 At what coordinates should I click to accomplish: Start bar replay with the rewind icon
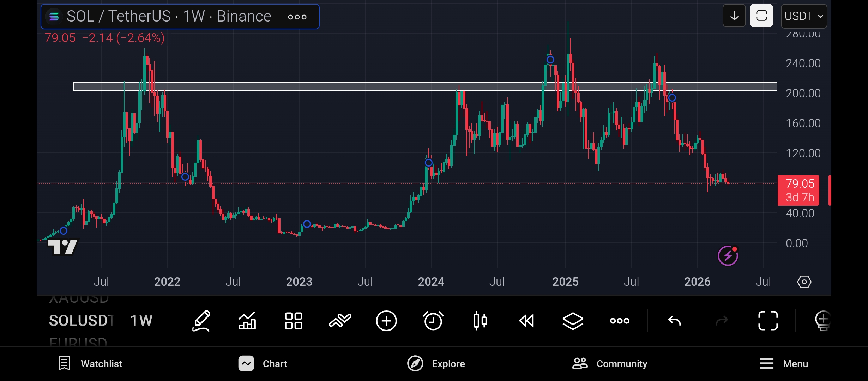526,321
